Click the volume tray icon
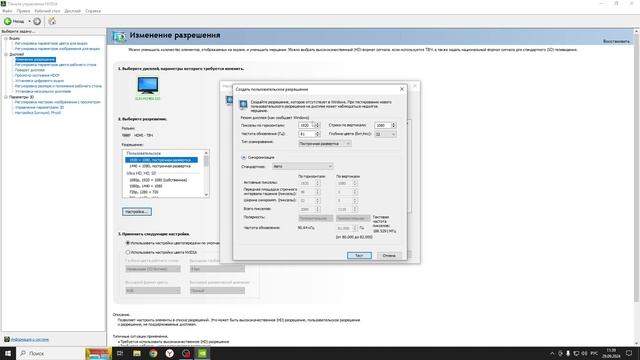 click(584, 353)
